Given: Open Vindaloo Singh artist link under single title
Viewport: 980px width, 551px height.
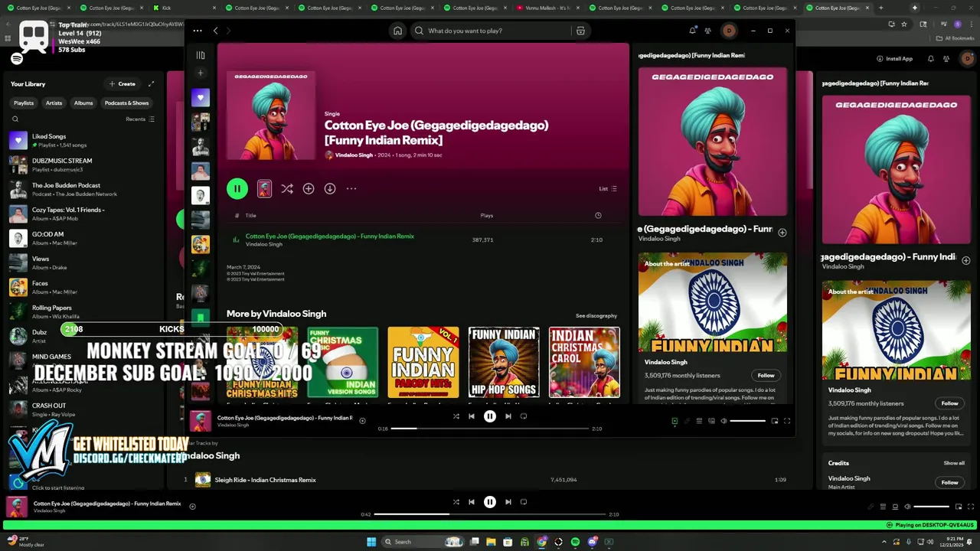Looking at the screenshot, I should coord(354,155).
